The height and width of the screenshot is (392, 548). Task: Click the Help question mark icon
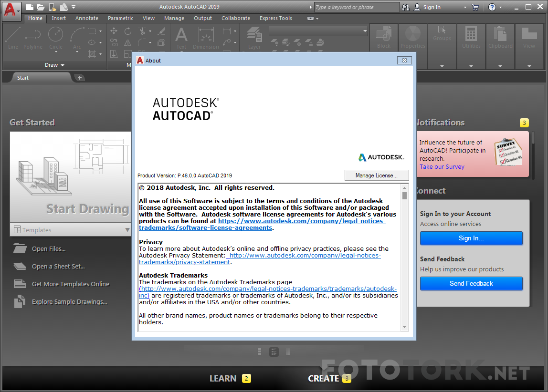[x=492, y=7]
